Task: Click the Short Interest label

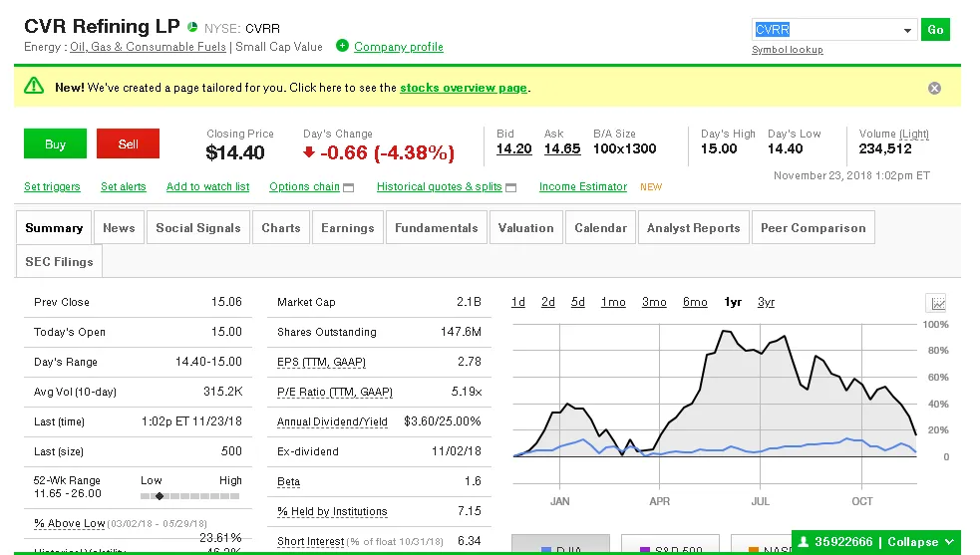Action: 311,541
